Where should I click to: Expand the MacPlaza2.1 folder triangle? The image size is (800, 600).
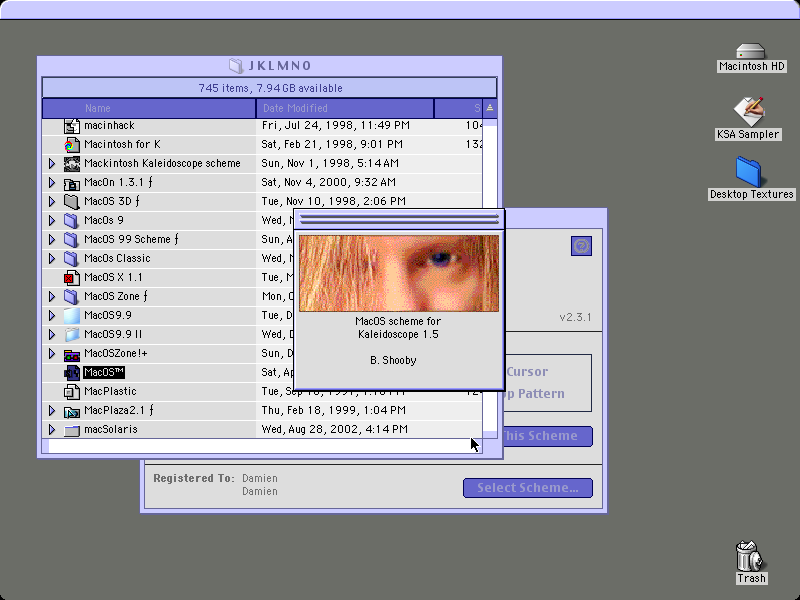tap(52, 410)
